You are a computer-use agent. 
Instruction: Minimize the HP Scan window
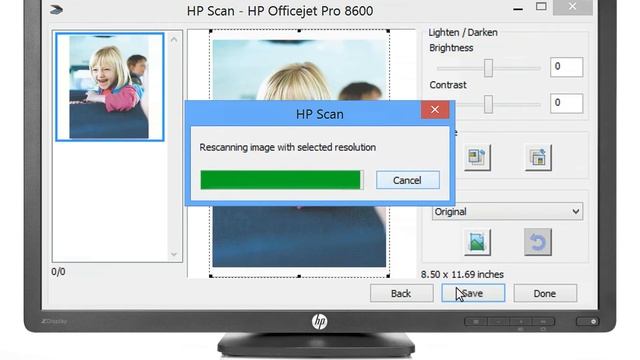(x=518, y=9)
